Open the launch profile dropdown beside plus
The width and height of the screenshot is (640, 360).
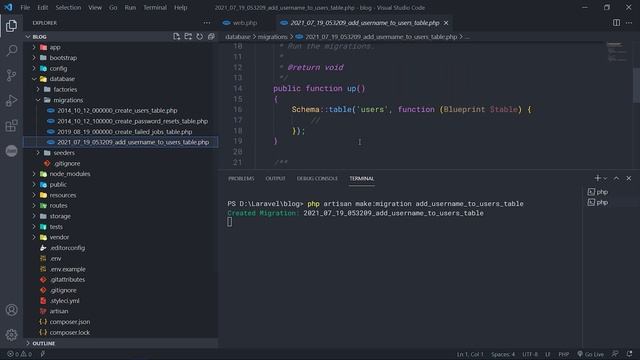[x=605, y=178]
